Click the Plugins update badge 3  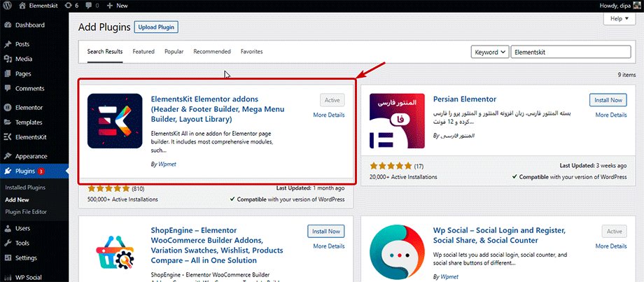pyautogui.click(x=41, y=171)
